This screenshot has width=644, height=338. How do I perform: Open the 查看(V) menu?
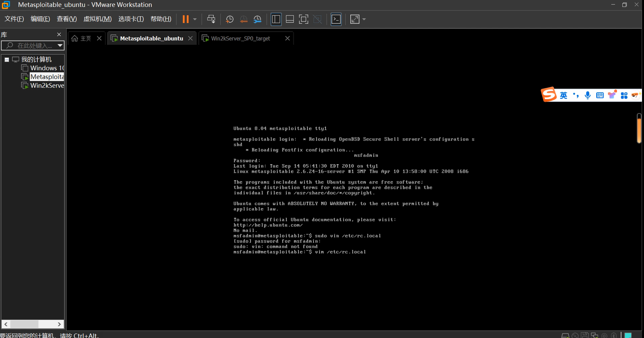coord(67,19)
